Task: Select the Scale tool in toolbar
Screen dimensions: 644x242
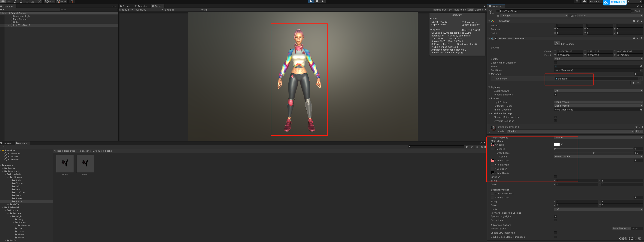Action: tap(21, 2)
